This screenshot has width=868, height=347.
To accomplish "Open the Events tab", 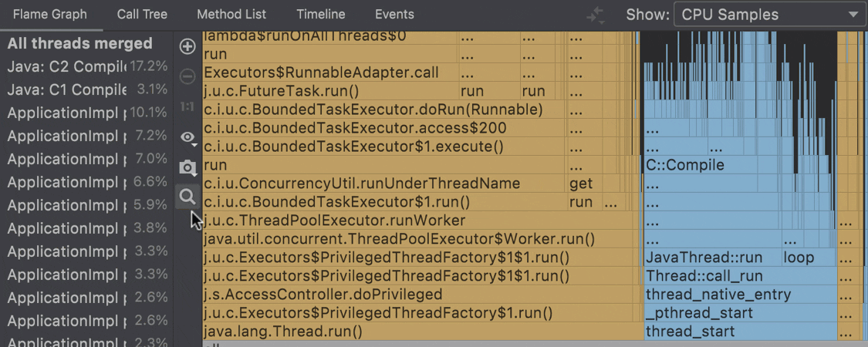I will click(394, 15).
